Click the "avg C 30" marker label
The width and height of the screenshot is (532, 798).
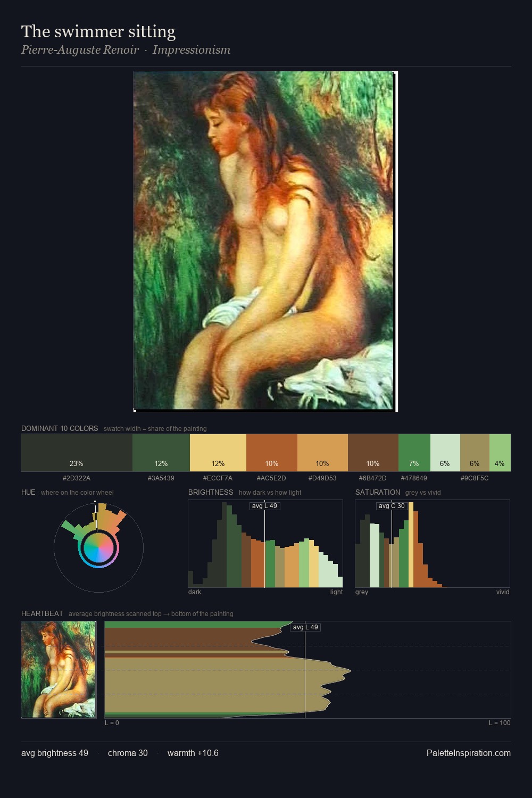pos(392,506)
